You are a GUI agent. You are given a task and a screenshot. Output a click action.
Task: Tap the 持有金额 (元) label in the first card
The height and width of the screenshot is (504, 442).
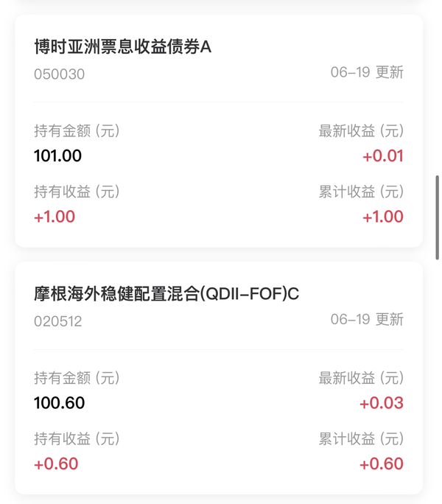point(77,131)
